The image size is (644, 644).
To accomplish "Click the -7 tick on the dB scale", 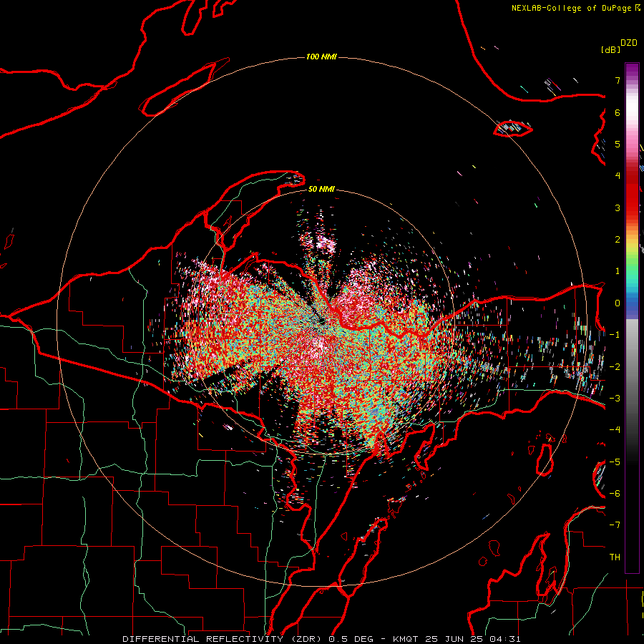I will [615, 525].
